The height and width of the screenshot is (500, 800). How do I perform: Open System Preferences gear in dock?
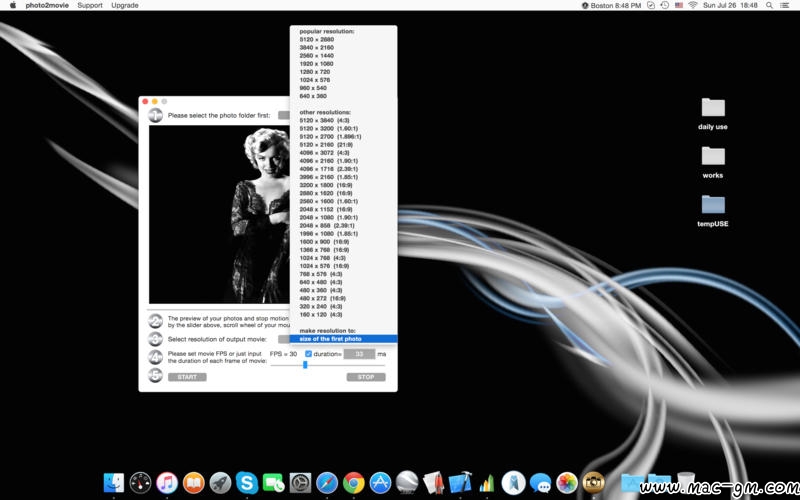click(300, 482)
